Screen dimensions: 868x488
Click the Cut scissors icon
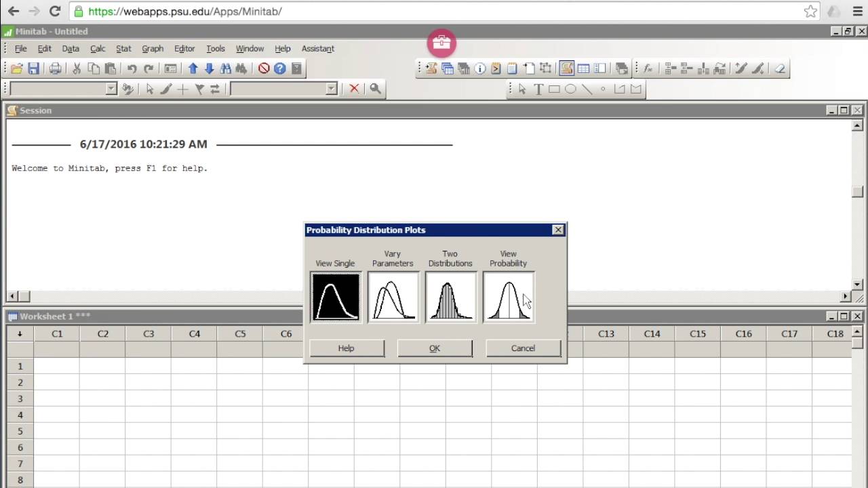click(x=77, y=68)
